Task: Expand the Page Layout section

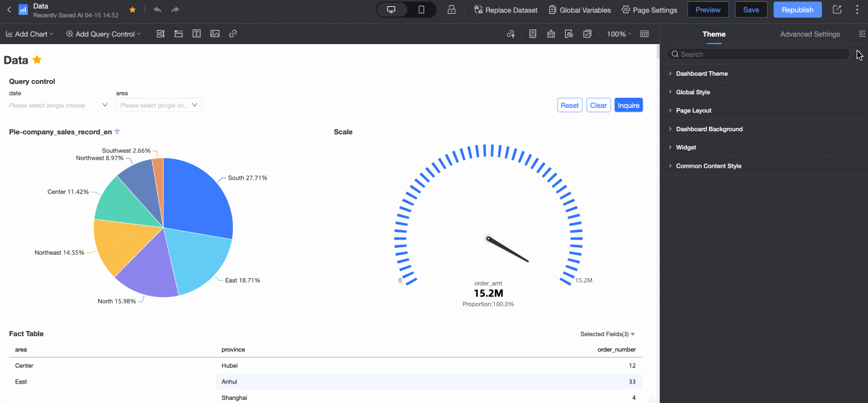Action: [764, 110]
